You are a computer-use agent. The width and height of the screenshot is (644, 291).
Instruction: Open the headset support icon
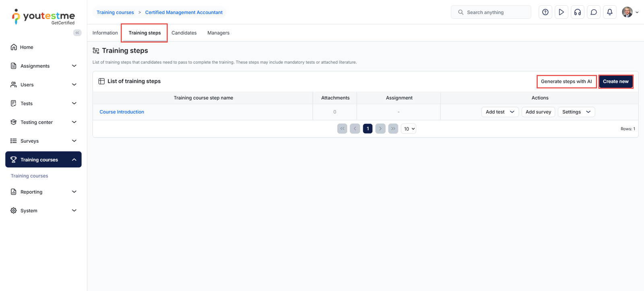[x=577, y=12]
